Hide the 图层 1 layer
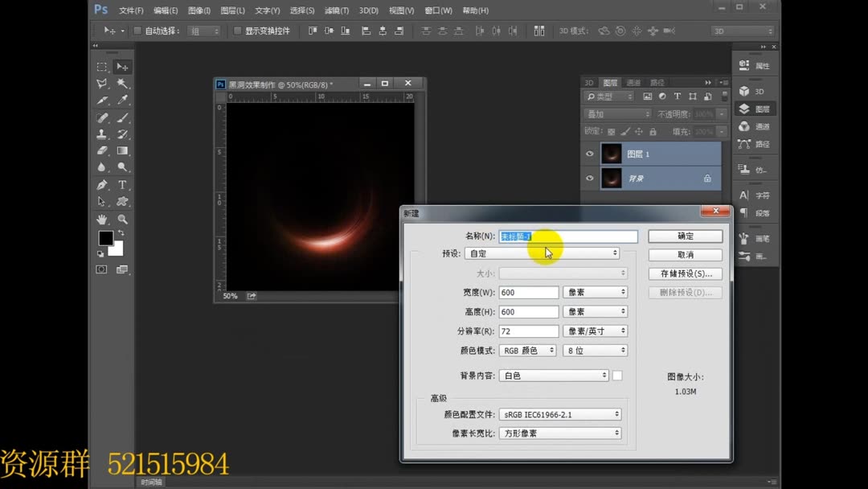868x489 pixels. pyautogui.click(x=590, y=154)
